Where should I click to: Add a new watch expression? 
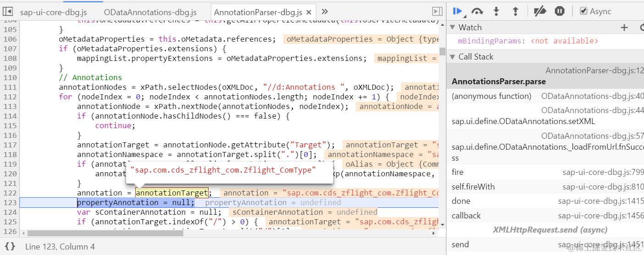coord(624,27)
